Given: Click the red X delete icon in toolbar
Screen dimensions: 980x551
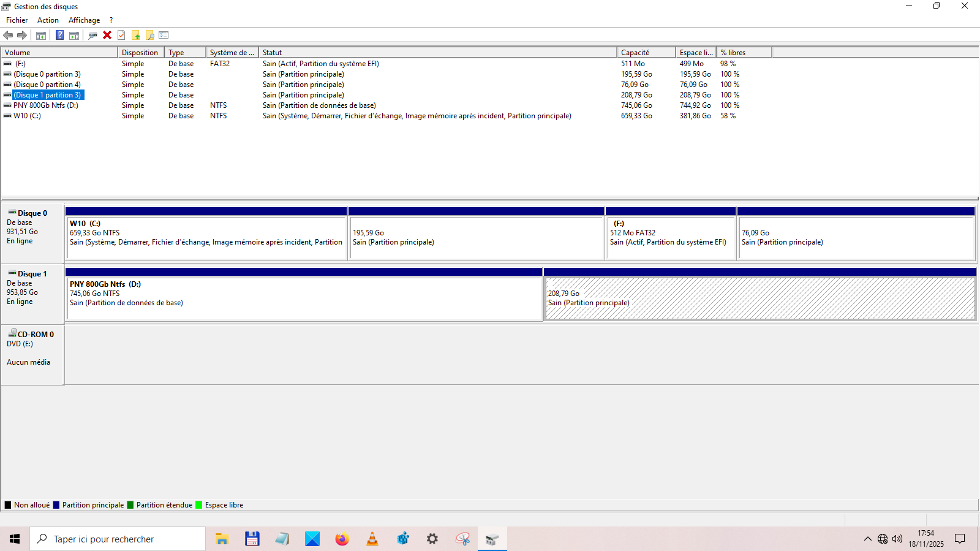Looking at the screenshot, I should pos(107,35).
